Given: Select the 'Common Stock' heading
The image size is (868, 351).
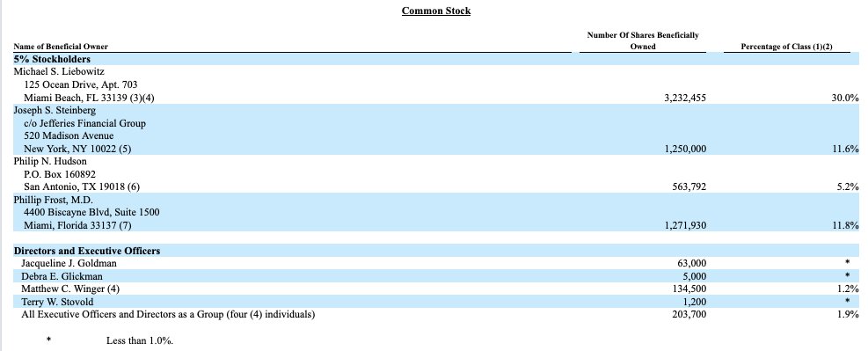Looking at the screenshot, I should [x=436, y=11].
